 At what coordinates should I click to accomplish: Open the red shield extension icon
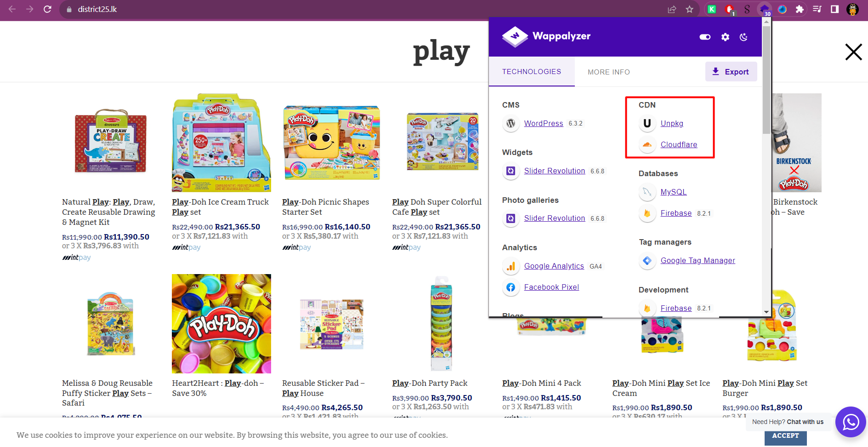tap(729, 9)
